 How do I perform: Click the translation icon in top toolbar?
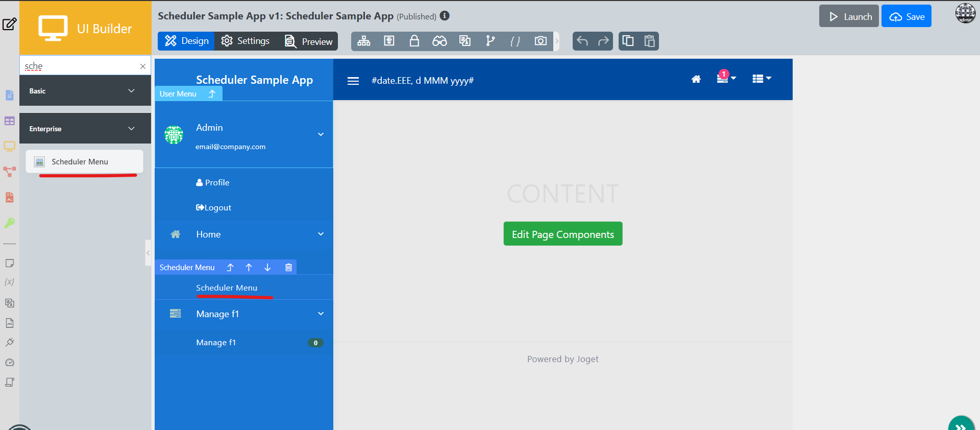click(465, 41)
